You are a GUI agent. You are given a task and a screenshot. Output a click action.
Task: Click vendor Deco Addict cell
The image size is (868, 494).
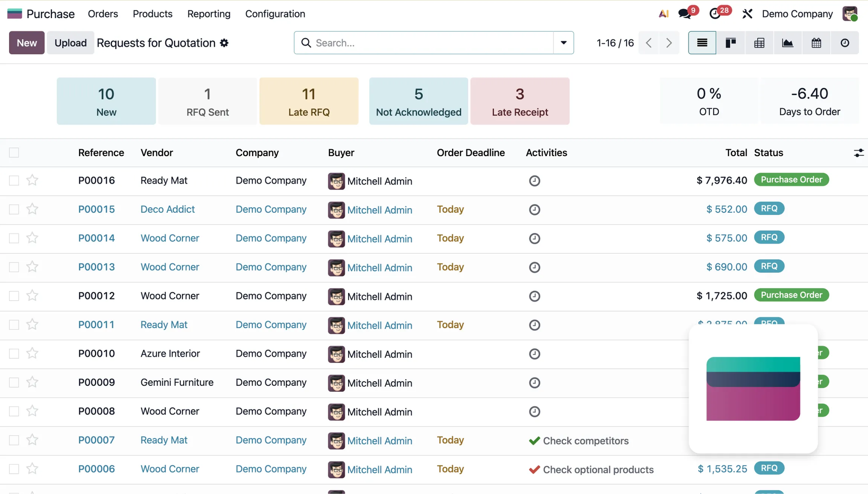coord(168,209)
